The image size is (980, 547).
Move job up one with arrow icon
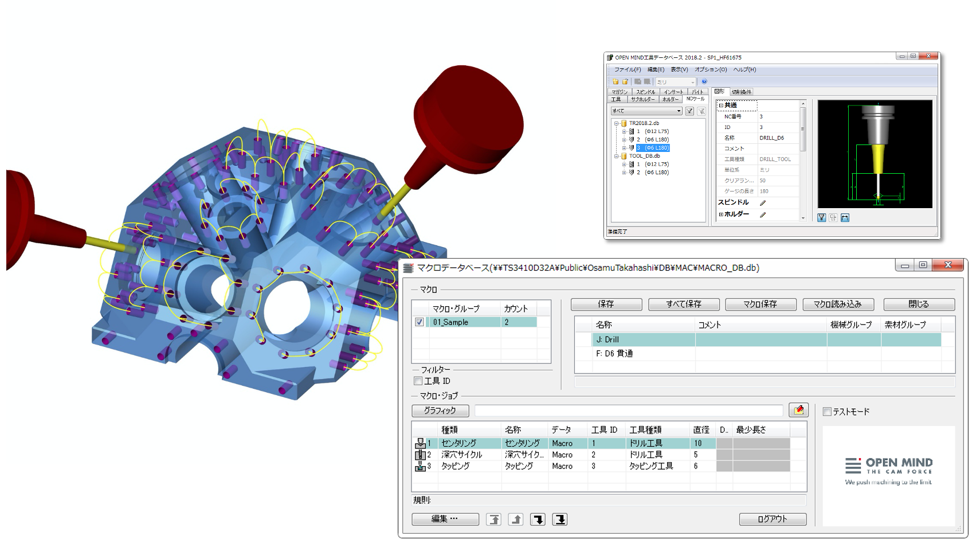pyautogui.click(x=516, y=519)
